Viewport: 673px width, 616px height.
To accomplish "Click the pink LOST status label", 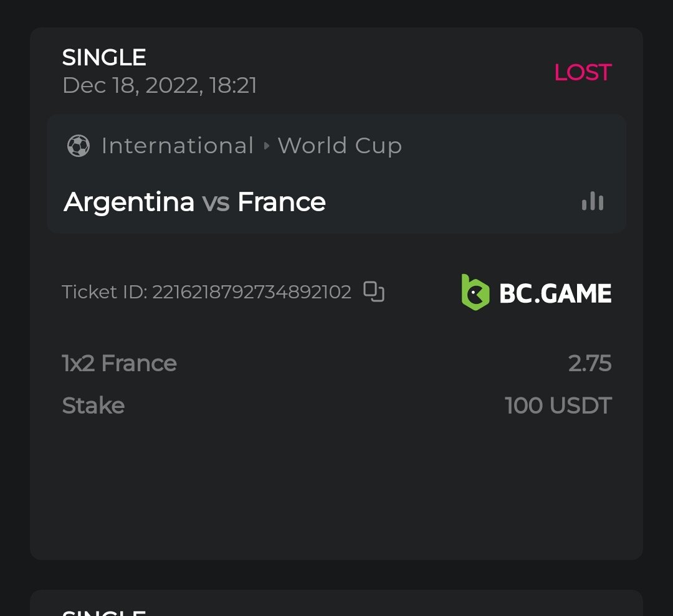I will coord(583,73).
